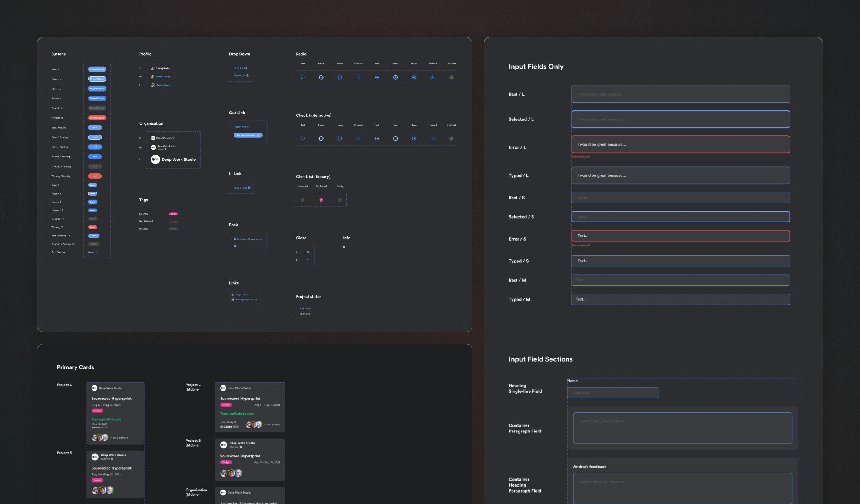
Task: Click the large Deep Work Studio logo
Action: tap(155, 160)
